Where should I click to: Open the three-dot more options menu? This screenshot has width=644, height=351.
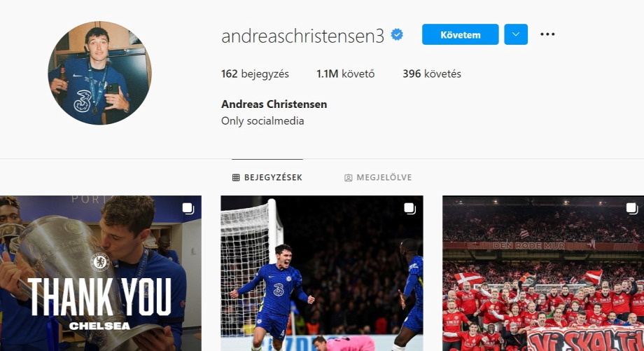tap(547, 34)
